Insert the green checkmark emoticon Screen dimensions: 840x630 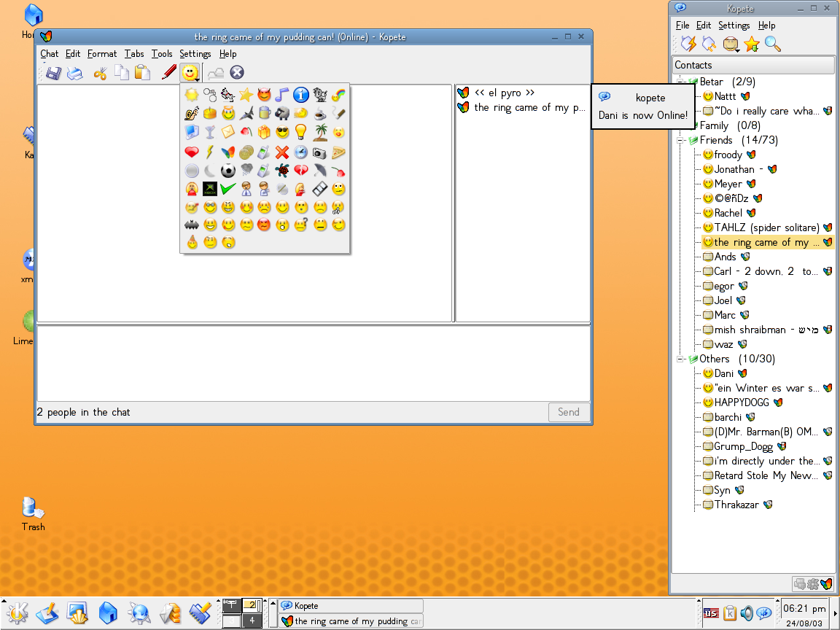pyautogui.click(x=228, y=189)
